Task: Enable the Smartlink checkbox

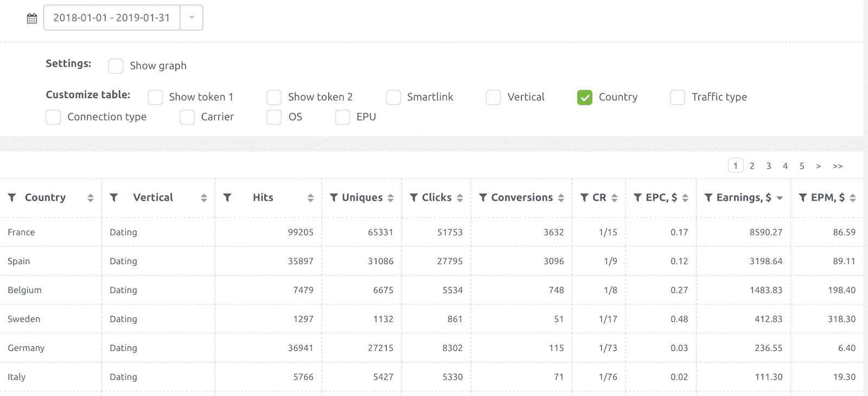Action: [393, 98]
